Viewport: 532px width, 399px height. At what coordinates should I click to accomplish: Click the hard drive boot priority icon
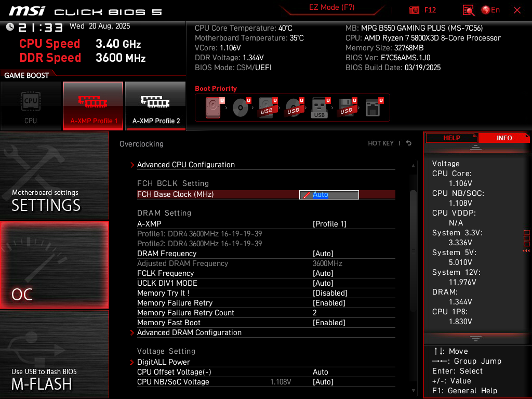coord(214,107)
